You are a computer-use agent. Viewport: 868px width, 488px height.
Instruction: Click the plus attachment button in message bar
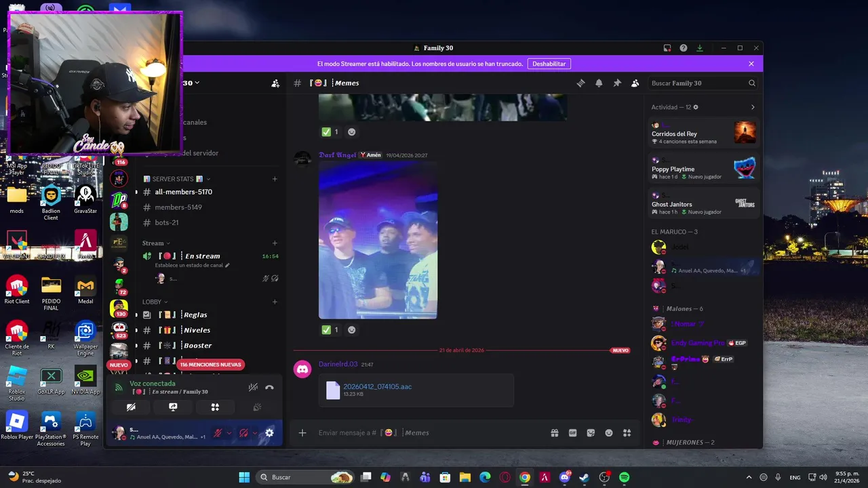(x=302, y=433)
